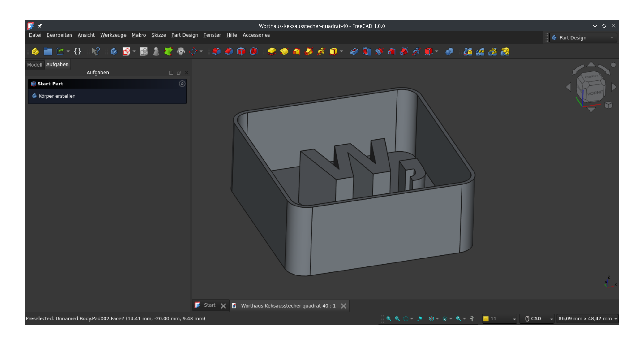This screenshot has height=355, width=644.
Task: Select the Groove tool
Action: (379, 51)
